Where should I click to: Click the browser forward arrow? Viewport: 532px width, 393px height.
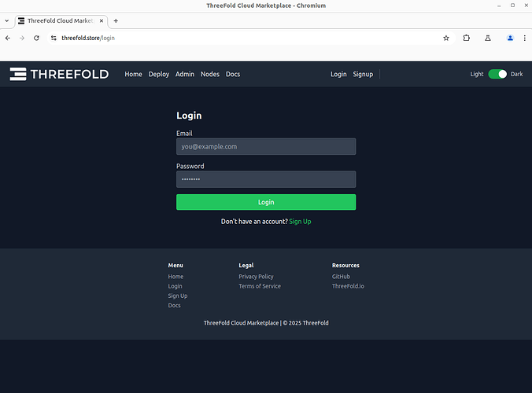(x=22, y=38)
